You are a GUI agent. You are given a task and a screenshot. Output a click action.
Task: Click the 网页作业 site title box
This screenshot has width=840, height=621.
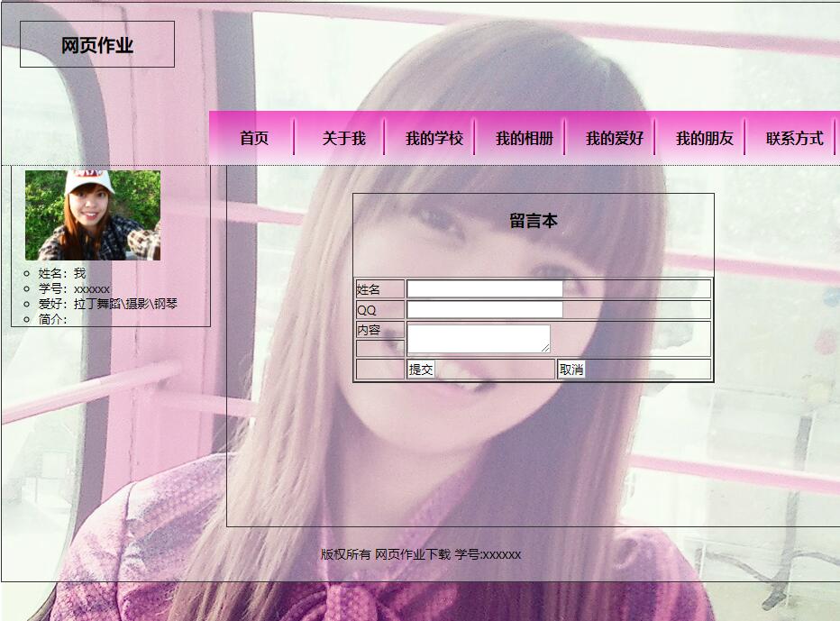[x=97, y=45]
